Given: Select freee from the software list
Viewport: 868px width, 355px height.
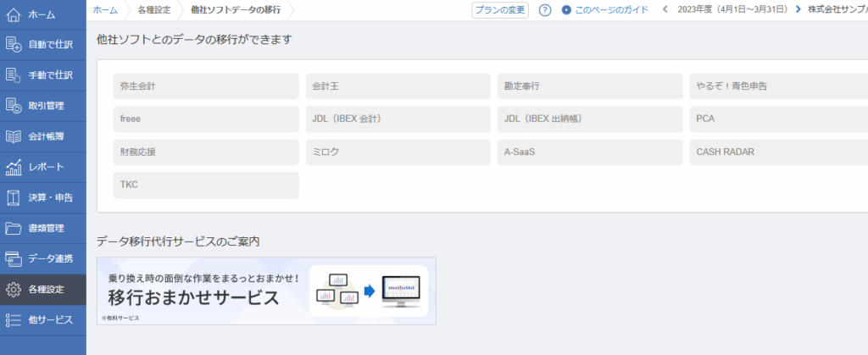Looking at the screenshot, I should tap(206, 119).
